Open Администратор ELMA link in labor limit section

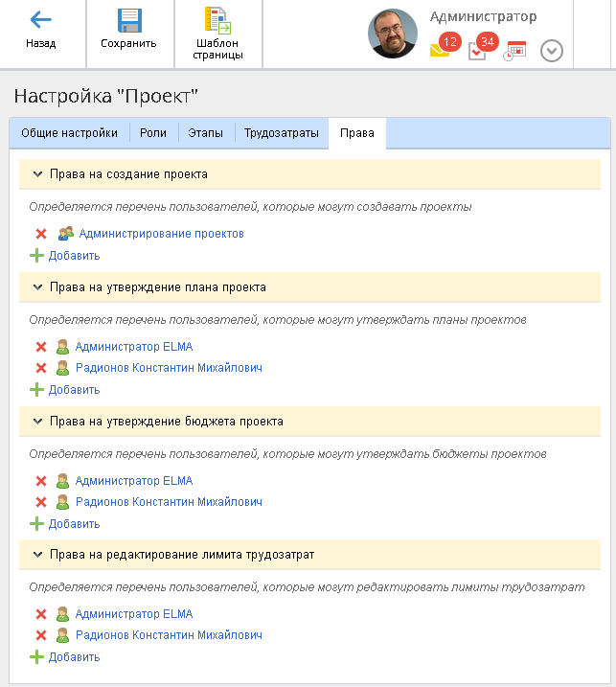(134, 614)
